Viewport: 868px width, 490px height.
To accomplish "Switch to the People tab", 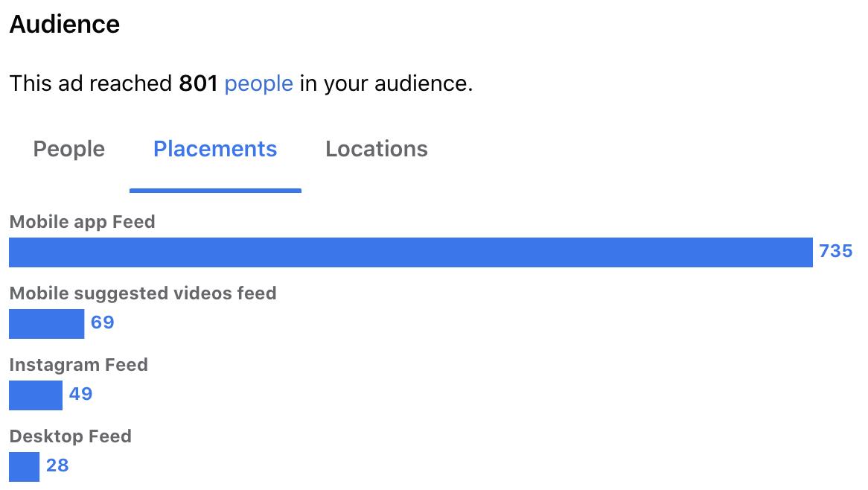I will [68, 149].
